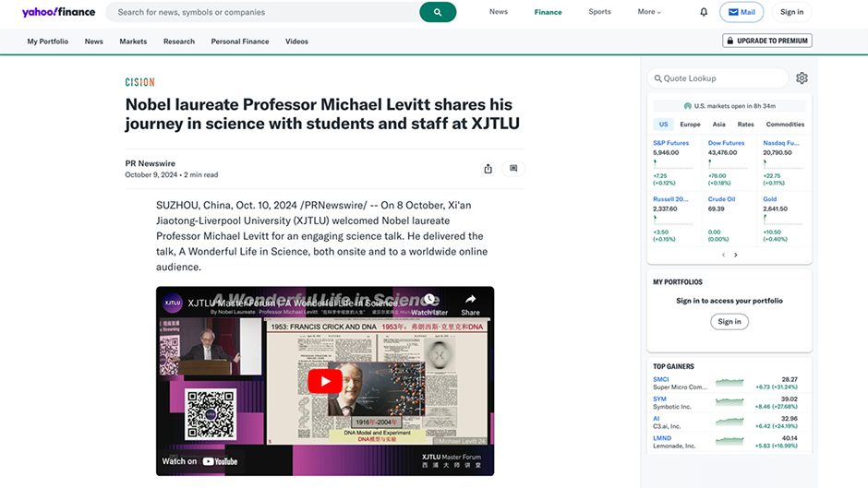
Task: Open SMCI ticker in Top Gainers
Action: pyautogui.click(x=660, y=379)
